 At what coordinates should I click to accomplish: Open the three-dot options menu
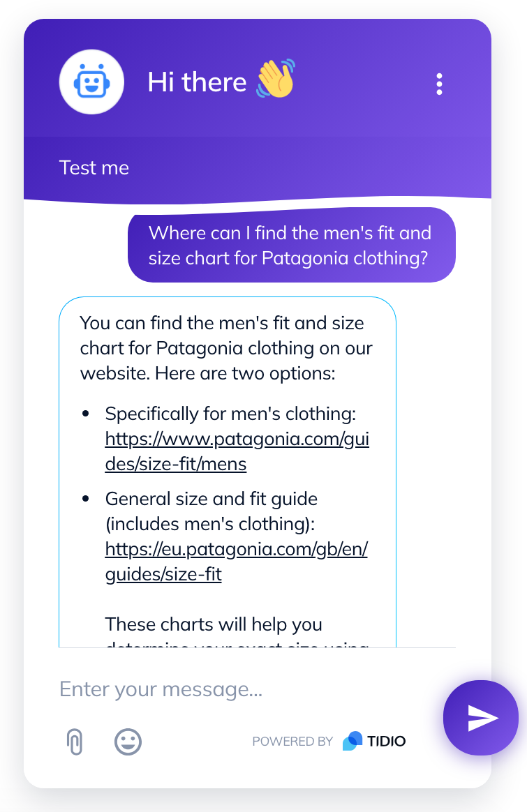click(x=440, y=84)
